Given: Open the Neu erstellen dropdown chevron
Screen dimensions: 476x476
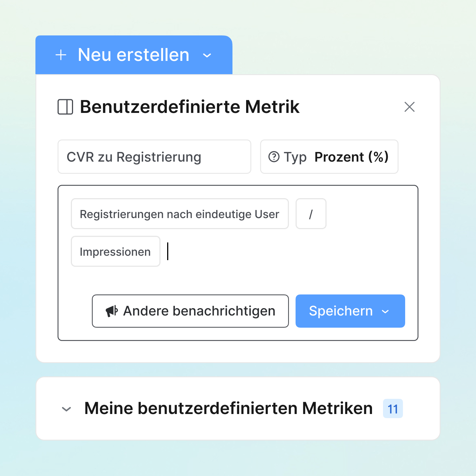Looking at the screenshot, I should [207, 56].
